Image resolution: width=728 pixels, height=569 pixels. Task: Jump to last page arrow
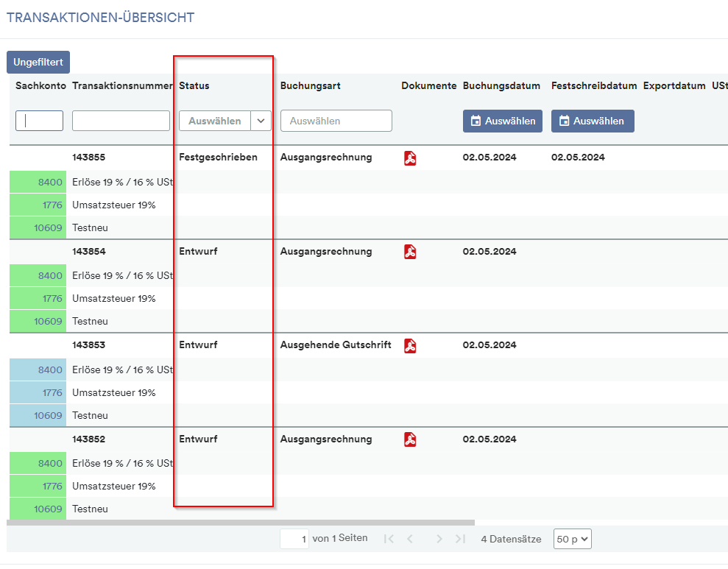pos(460,539)
